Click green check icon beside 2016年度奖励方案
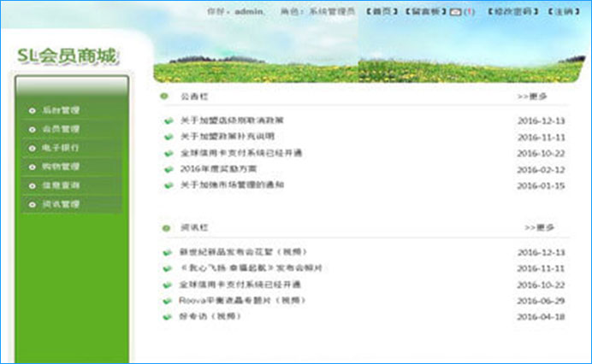The height and width of the screenshot is (364, 592). 169,169
